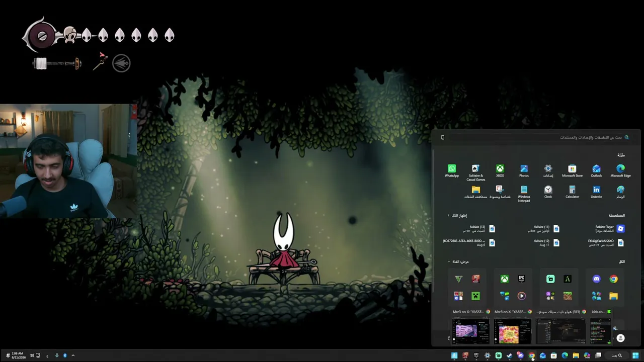This screenshot has width=644, height=362.
Task: Expand the view category dropdown
Action: (x=458, y=261)
